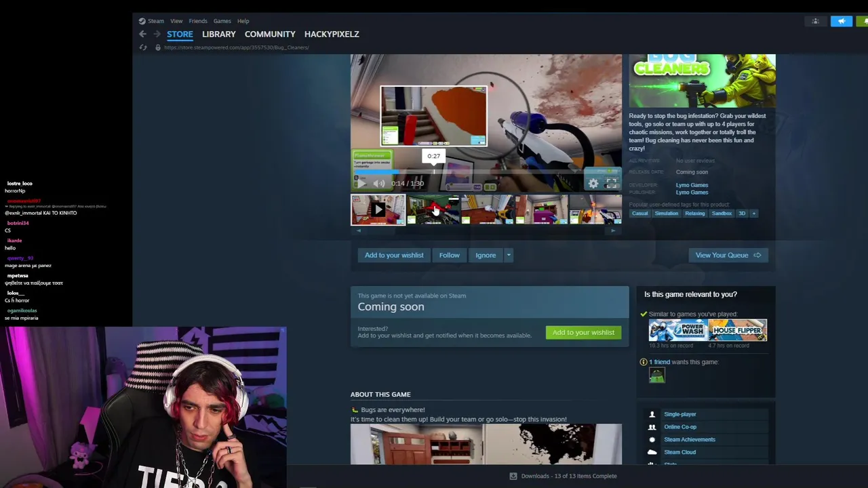This screenshot has width=868, height=488.
Task: Open the friend's avatar image
Action: (x=656, y=376)
